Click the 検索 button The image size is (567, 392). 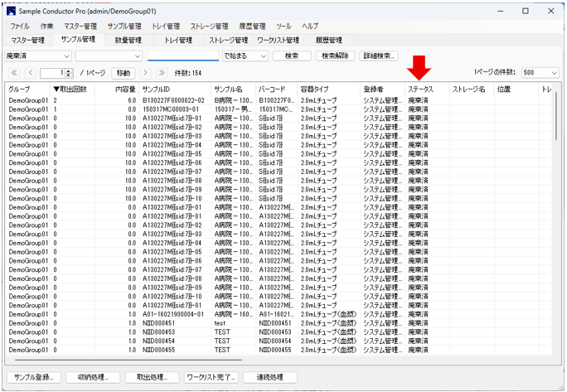point(292,56)
